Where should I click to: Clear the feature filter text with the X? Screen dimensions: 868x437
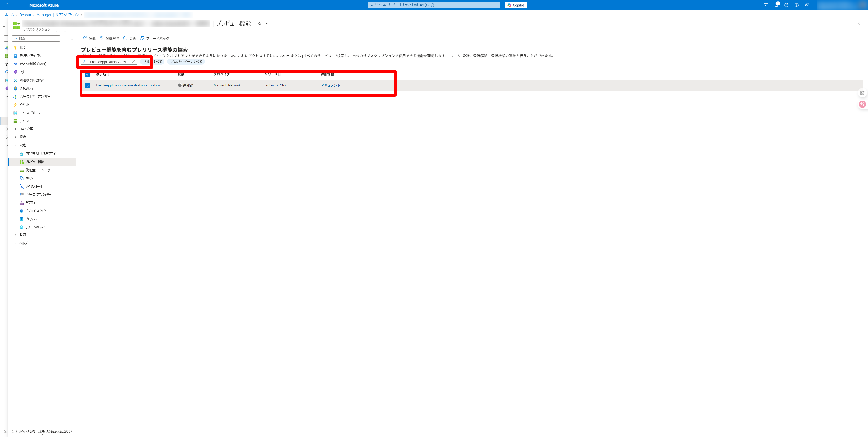(x=133, y=62)
